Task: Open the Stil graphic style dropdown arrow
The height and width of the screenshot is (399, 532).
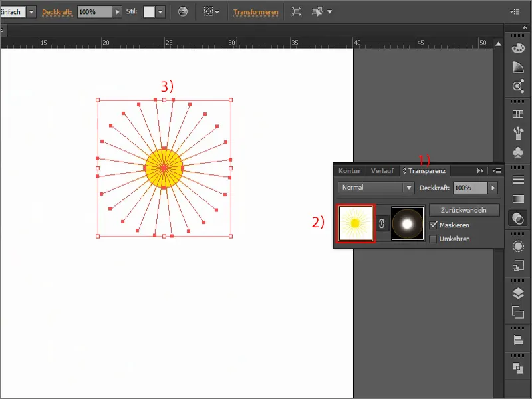Action: coord(160,12)
